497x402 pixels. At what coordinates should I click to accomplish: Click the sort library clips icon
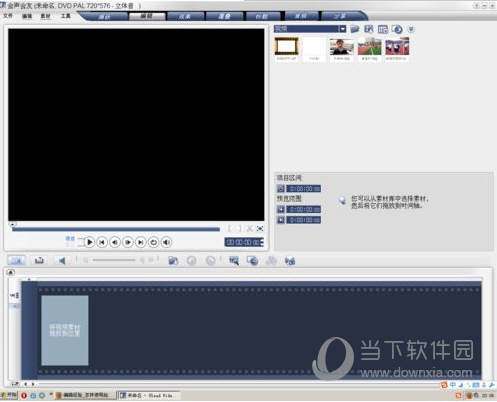(x=383, y=29)
